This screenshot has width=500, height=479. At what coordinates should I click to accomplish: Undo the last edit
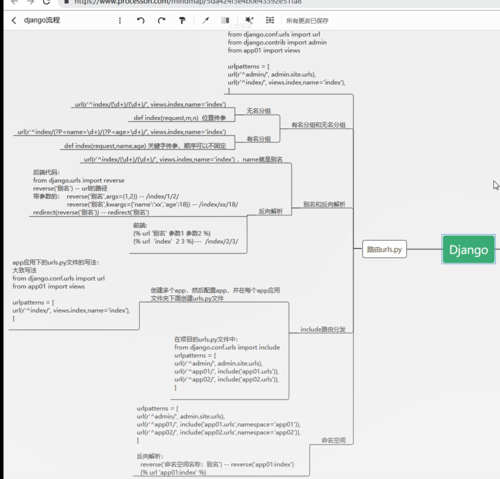point(141,21)
